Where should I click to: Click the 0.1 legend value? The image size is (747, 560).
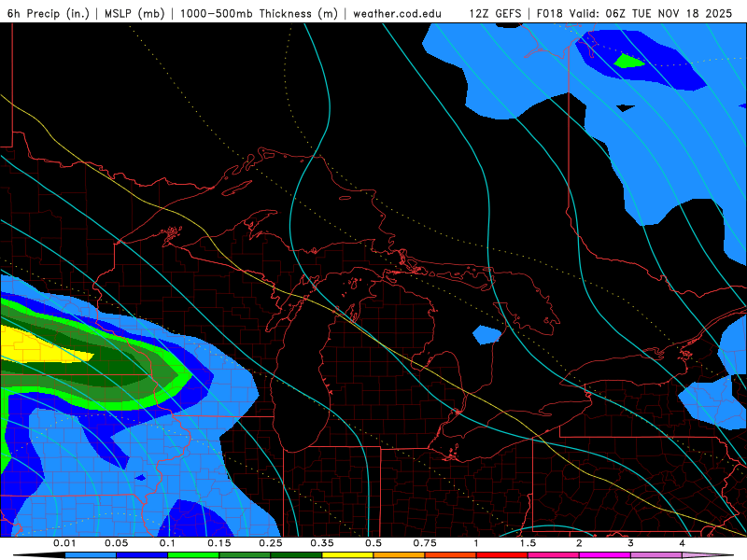[167, 543]
